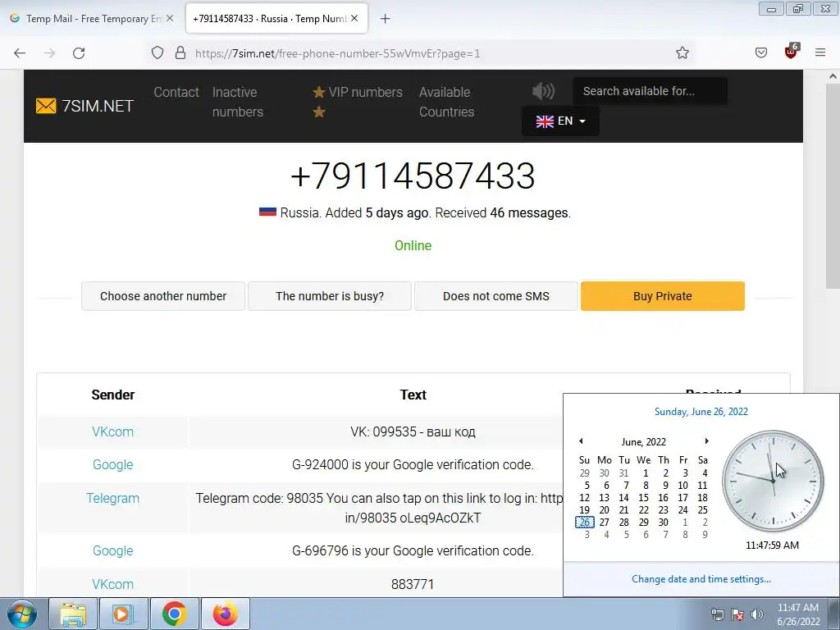
Task: Click the G-924000 verification code text
Action: 413,464
